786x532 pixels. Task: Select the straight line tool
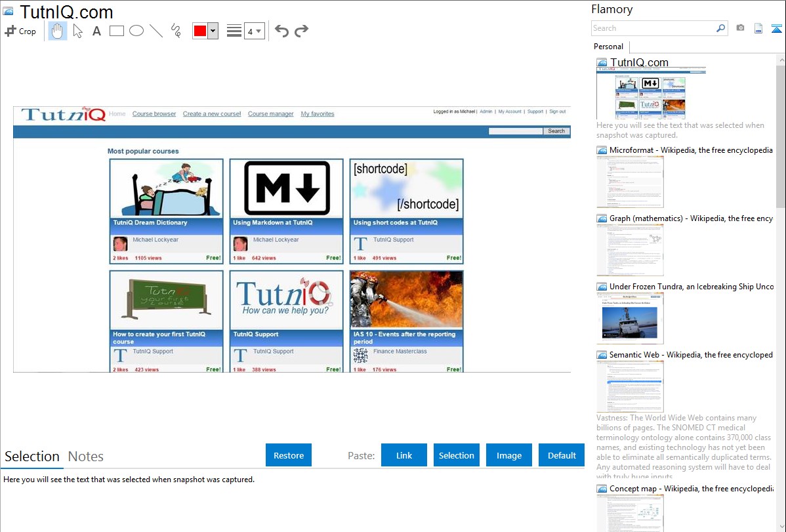coord(156,31)
